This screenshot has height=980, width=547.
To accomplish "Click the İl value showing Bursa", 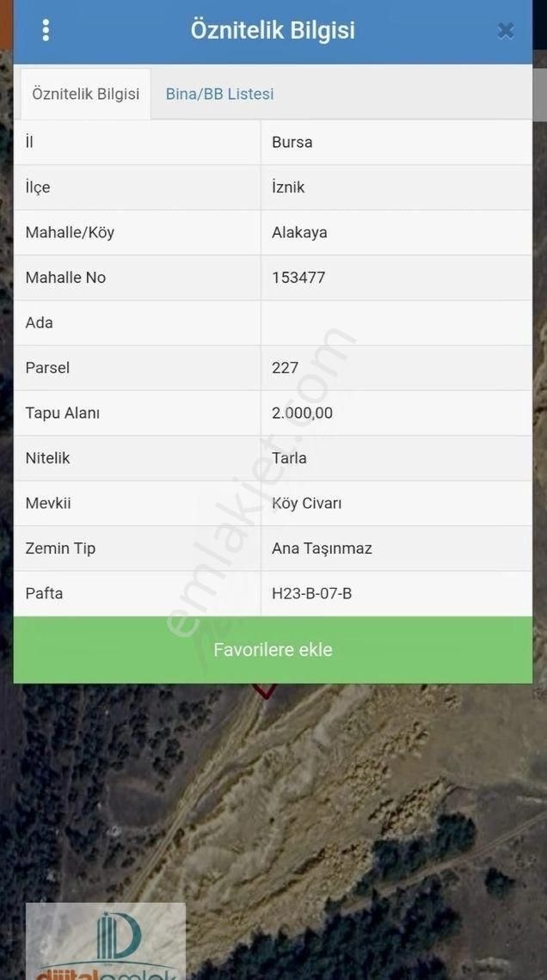I will click(292, 142).
